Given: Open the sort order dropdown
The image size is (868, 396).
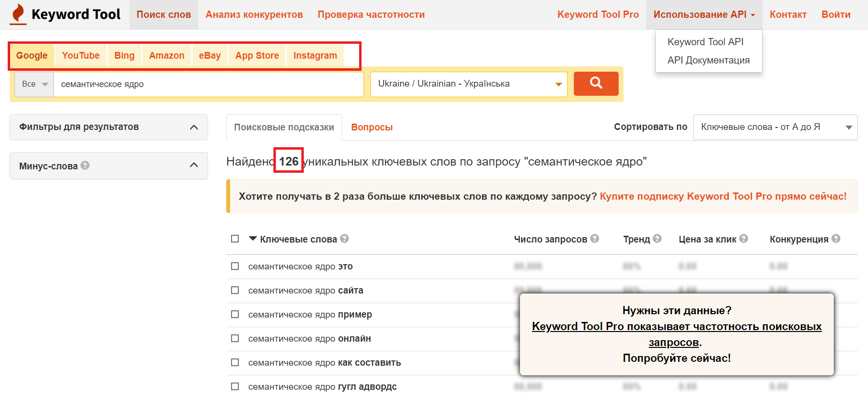Looking at the screenshot, I should [775, 127].
